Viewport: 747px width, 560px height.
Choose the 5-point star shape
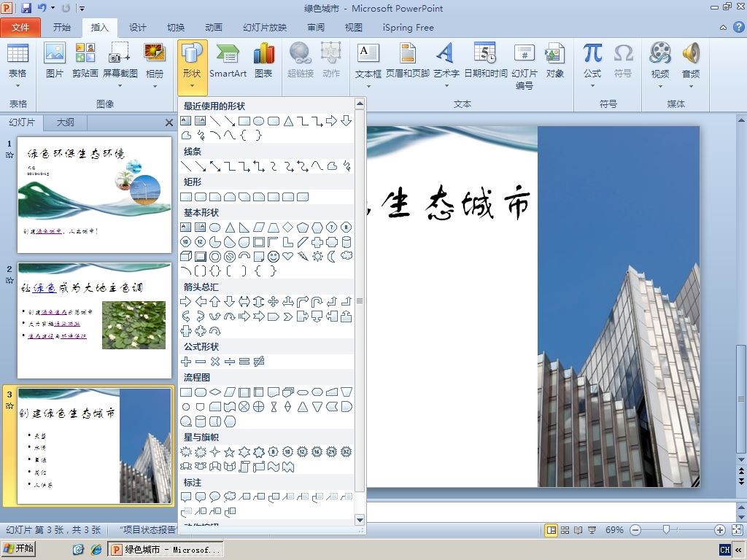[x=229, y=452]
